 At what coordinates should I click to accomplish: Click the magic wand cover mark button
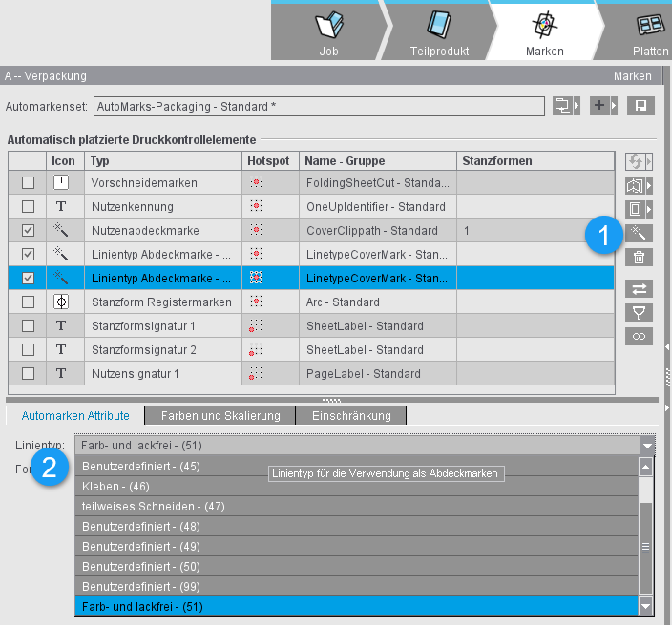click(639, 233)
